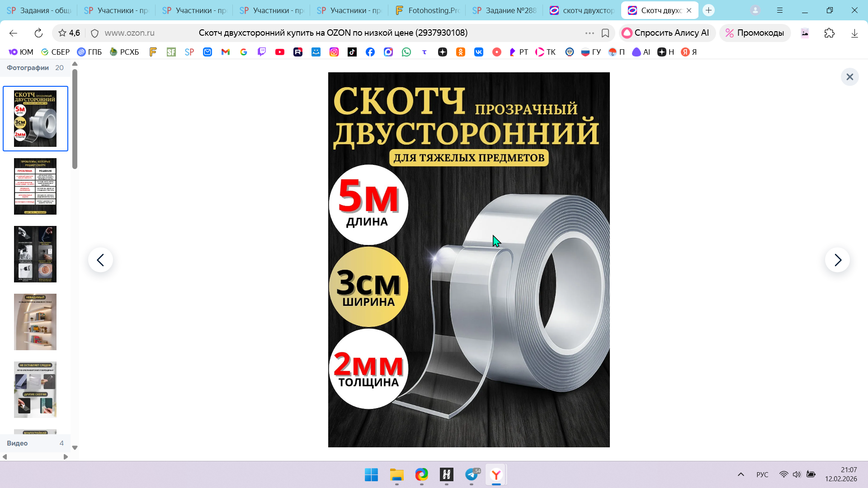Screen dimensions: 868x488
Task: Open Telegram from the Windows taskbar
Action: 472,474
